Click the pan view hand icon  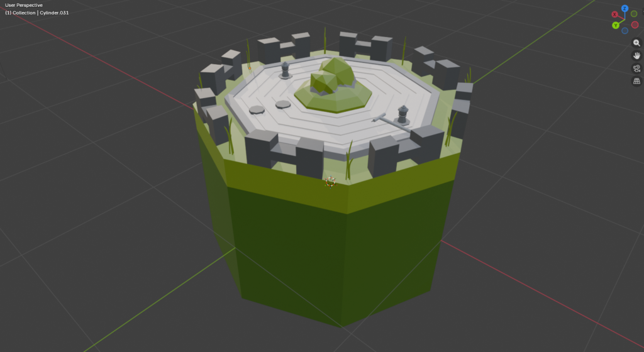(x=636, y=55)
